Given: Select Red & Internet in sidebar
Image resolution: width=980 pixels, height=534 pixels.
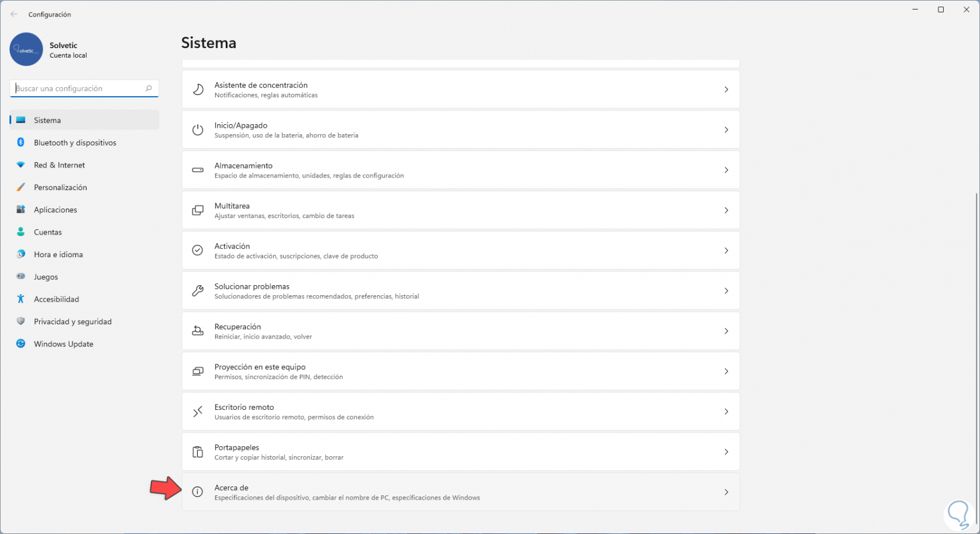Looking at the screenshot, I should [x=59, y=165].
